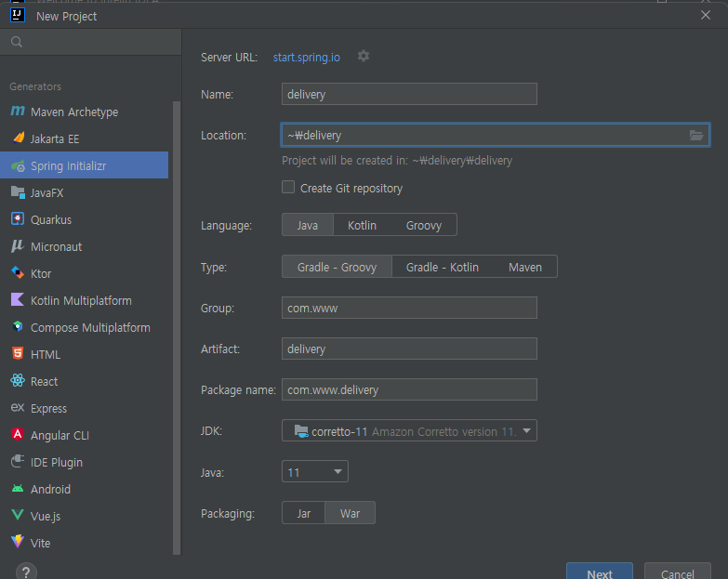Image resolution: width=728 pixels, height=579 pixels.
Task: Click the Ktor logo icon
Action: click(x=18, y=273)
